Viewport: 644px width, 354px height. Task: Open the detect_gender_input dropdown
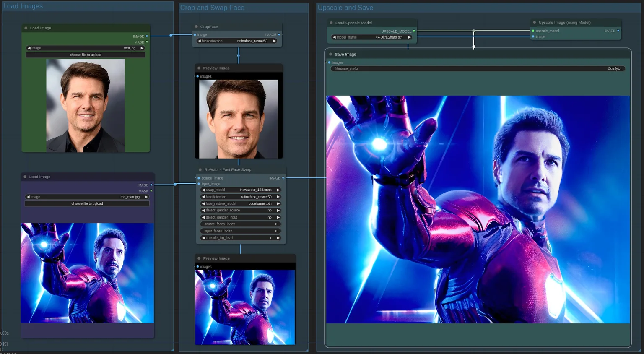click(241, 217)
